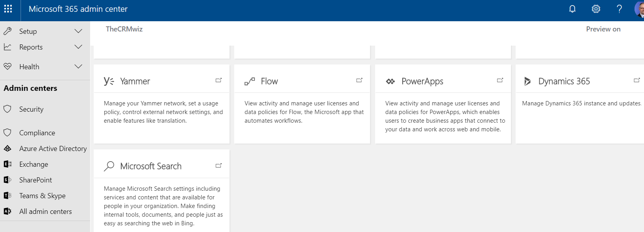Open the notifications bell icon
644x232 pixels.
[572, 9]
